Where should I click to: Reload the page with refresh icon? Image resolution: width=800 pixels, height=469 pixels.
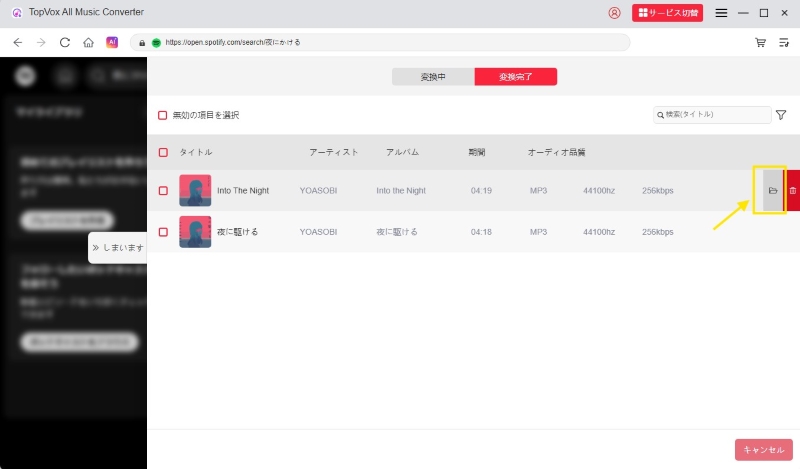(65, 42)
